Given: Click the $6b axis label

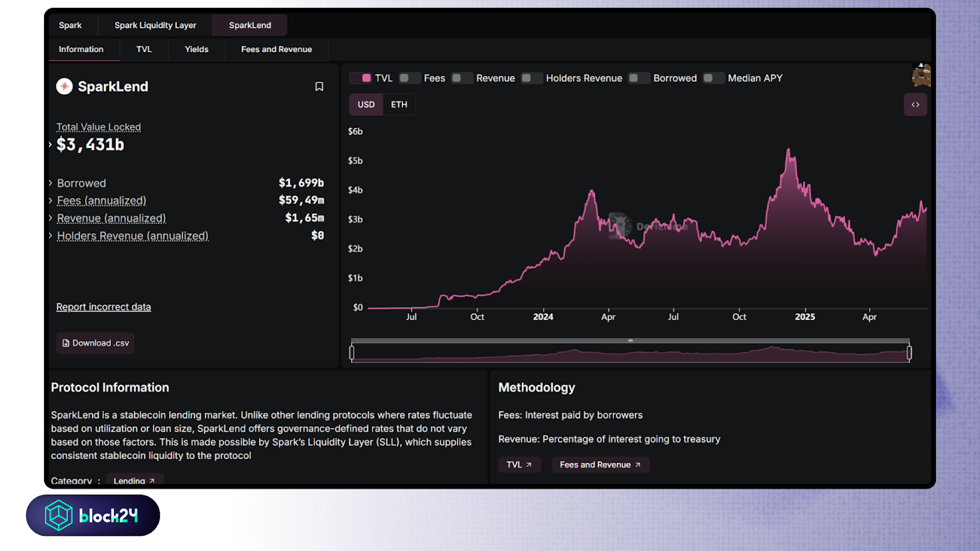Looking at the screenshot, I should tap(355, 131).
